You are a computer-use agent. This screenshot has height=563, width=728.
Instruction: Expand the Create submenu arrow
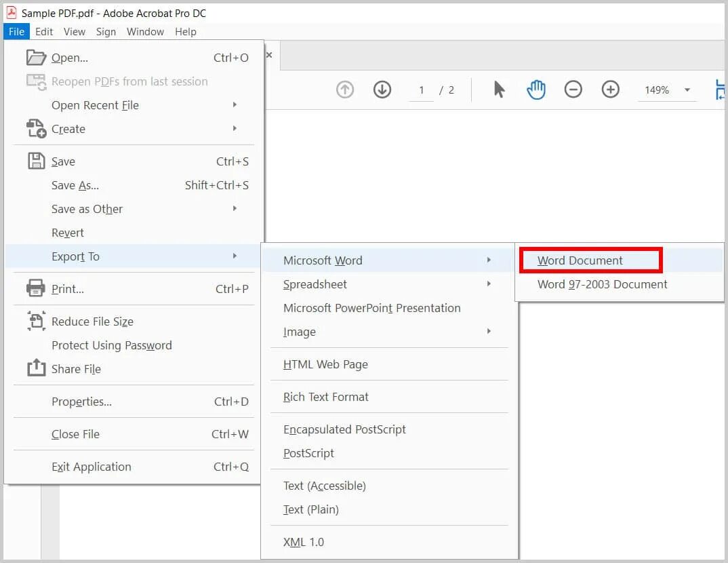(x=235, y=129)
